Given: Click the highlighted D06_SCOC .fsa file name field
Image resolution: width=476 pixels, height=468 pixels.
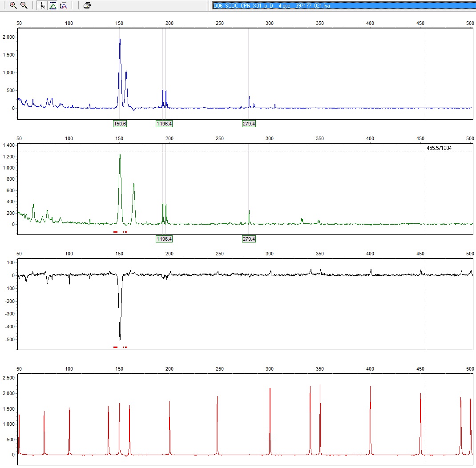Looking at the screenshot, I should pos(343,5).
